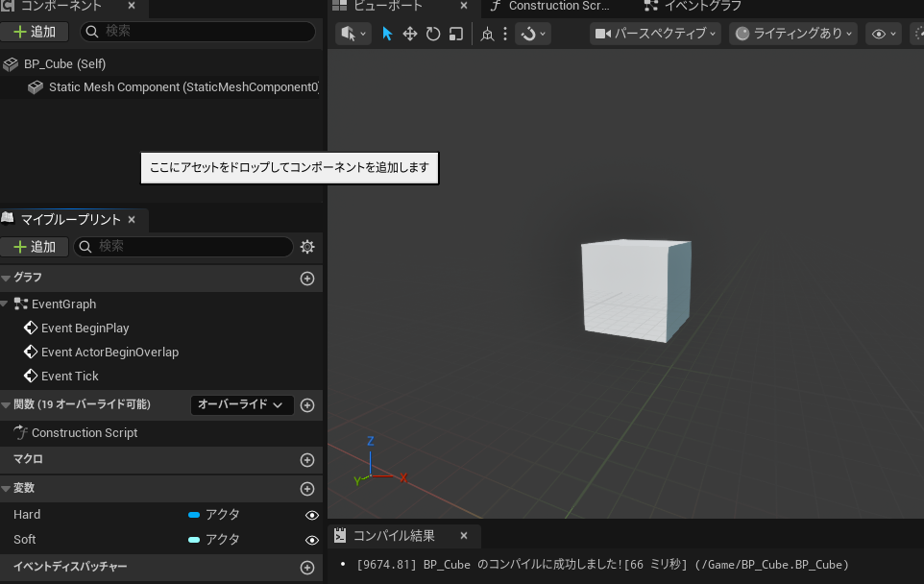Activate the select objects arrow tool
Image resolution: width=924 pixels, height=584 pixels.
tap(387, 34)
